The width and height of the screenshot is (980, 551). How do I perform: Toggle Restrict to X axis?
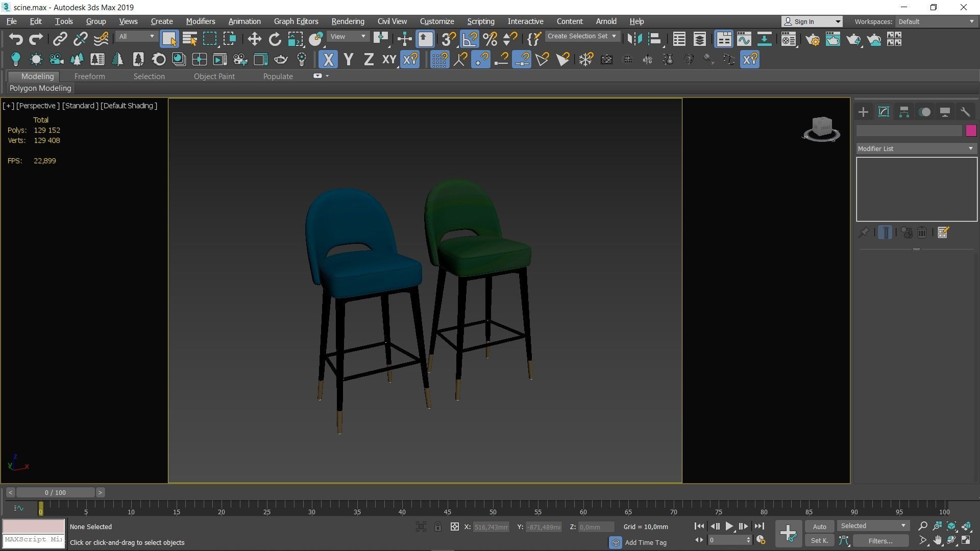[x=328, y=60]
